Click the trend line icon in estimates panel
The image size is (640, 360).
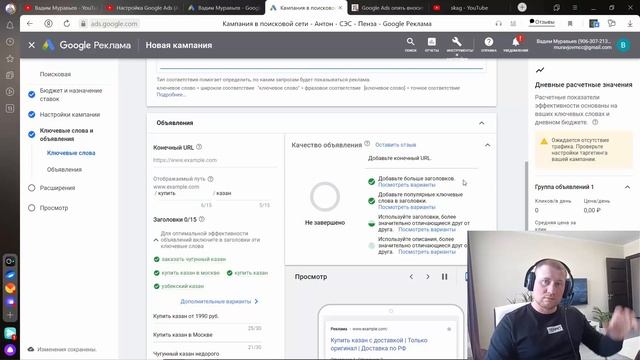coord(540,70)
